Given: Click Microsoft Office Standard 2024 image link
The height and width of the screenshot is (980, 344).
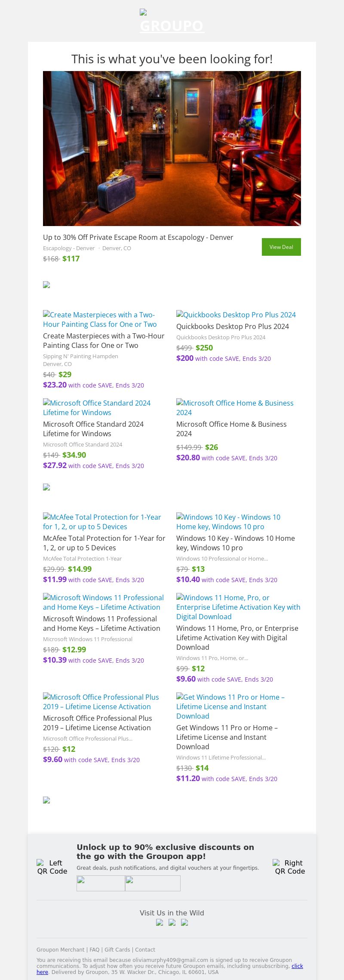Looking at the screenshot, I should (97, 408).
